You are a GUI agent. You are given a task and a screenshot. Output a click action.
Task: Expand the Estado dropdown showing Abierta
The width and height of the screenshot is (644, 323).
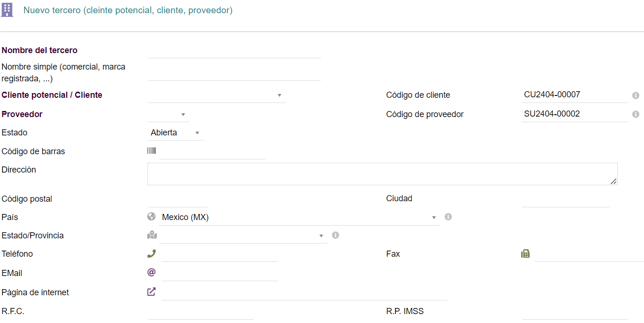pyautogui.click(x=175, y=133)
